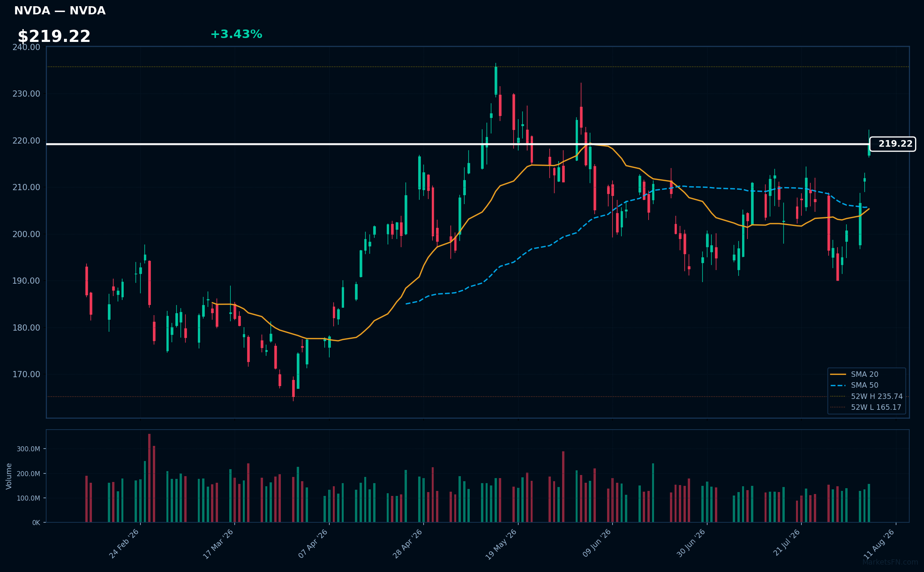The width and height of the screenshot is (924, 572).
Task: Click the $219.22 current price header
Action: (54, 36)
